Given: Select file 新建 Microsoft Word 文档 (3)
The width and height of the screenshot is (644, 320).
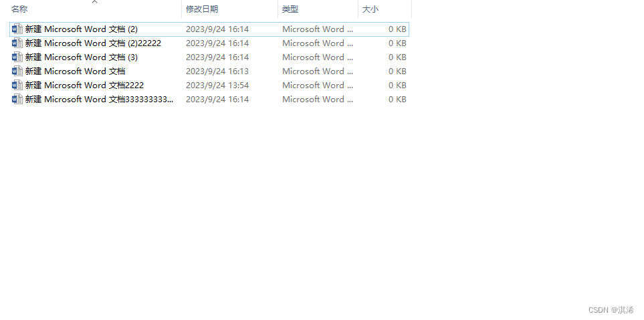Looking at the screenshot, I should [82, 57].
